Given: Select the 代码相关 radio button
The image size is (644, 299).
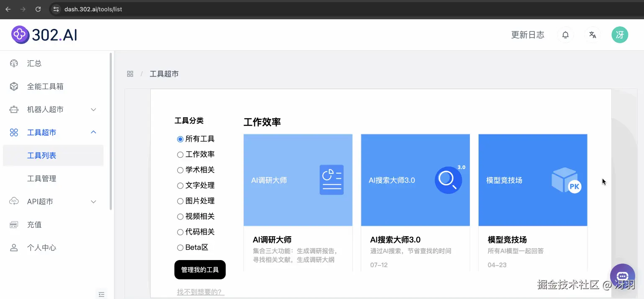Looking at the screenshot, I should point(180,232).
